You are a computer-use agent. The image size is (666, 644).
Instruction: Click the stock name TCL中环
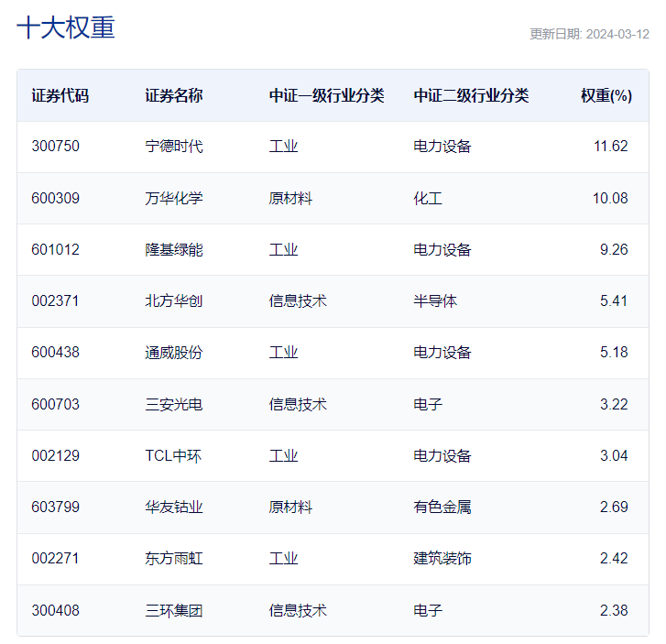[x=173, y=455]
